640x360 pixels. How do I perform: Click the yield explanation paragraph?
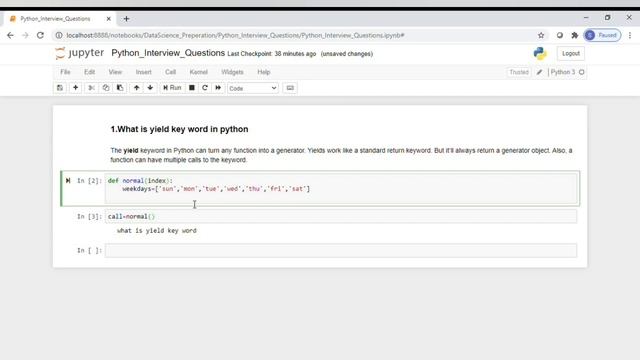pos(341,155)
